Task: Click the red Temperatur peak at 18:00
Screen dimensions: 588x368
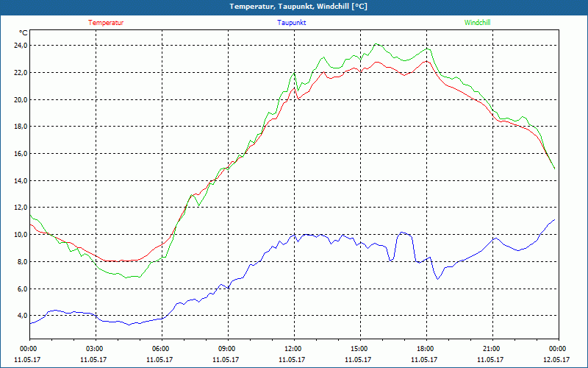Action: click(x=426, y=61)
